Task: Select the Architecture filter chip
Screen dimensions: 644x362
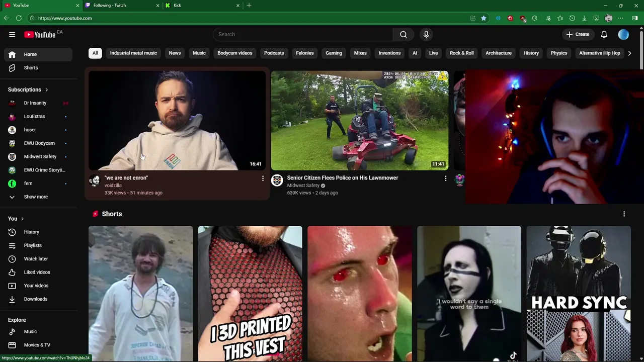Action: pyautogui.click(x=498, y=53)
